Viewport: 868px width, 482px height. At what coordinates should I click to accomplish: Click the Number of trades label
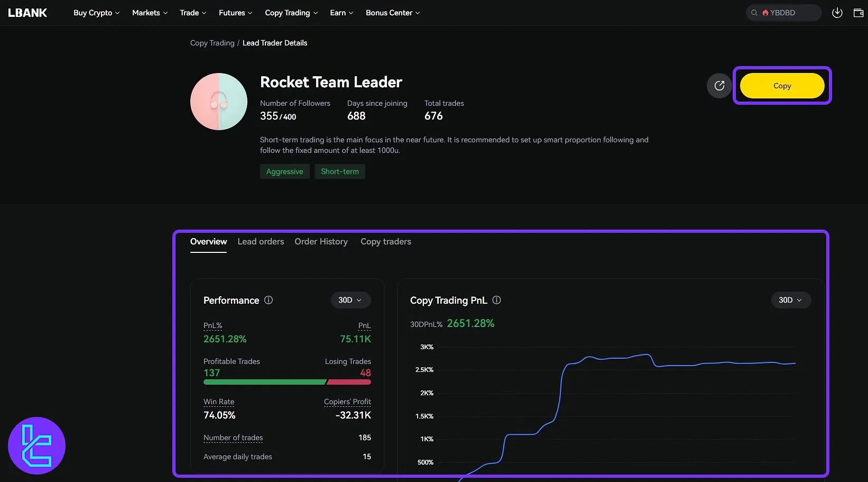coord(233,438)
